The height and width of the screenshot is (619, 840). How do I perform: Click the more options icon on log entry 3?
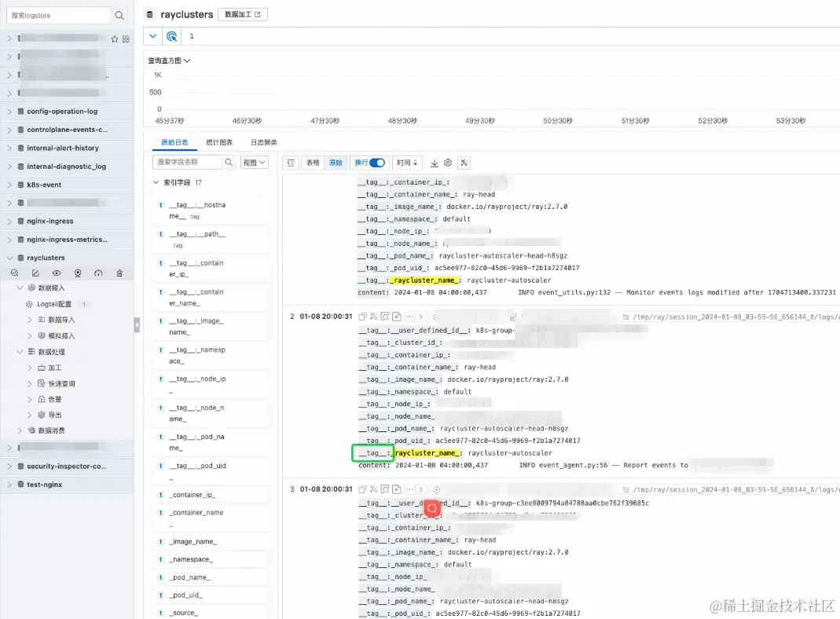(x=409, y=489)
